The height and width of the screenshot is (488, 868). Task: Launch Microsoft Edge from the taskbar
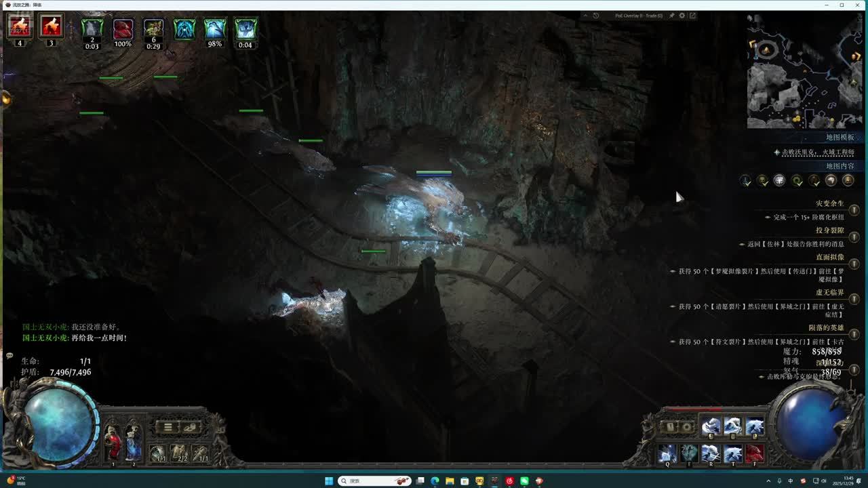point(435,481)
